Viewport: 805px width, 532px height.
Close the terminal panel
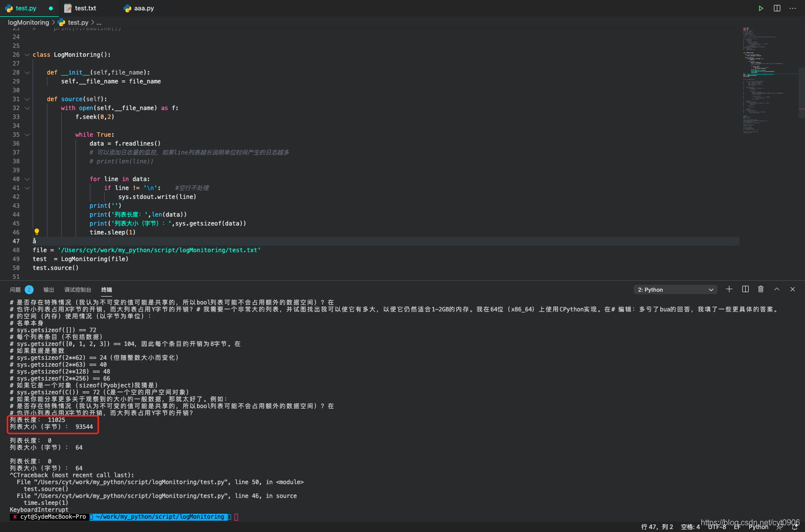click(x=793, y=289)
